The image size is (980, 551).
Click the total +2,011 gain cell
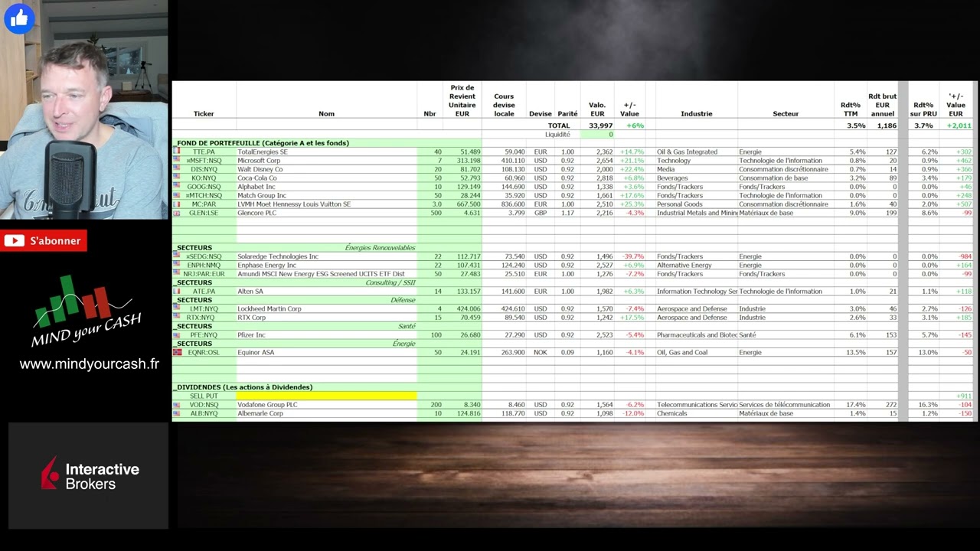point(959,126)
